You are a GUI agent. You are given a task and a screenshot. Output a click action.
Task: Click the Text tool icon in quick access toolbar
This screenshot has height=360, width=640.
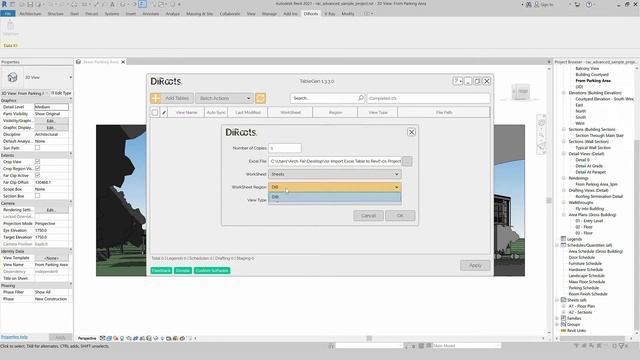click(112, 4)
